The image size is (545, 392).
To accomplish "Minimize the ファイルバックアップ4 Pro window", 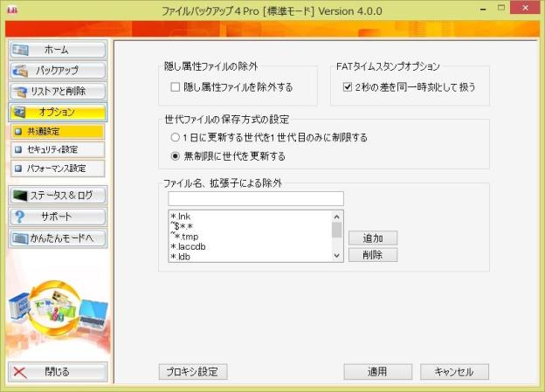I will pyautogui.click(x=483, y=10).
